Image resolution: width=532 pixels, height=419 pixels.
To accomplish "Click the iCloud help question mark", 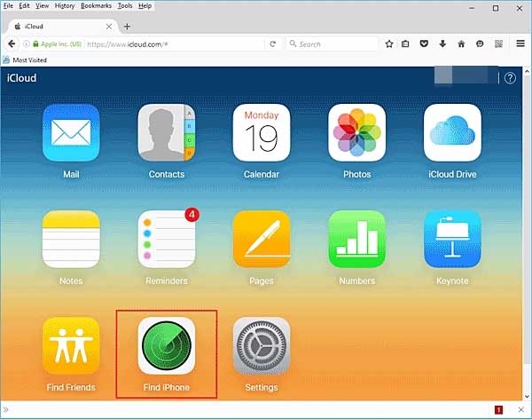I will click(x=510, y=78).
